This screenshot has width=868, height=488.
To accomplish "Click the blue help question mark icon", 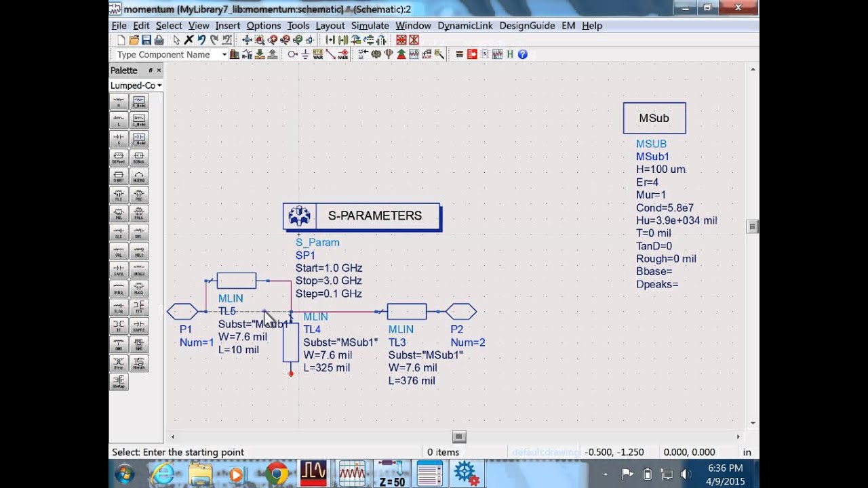I will [522, 54].
